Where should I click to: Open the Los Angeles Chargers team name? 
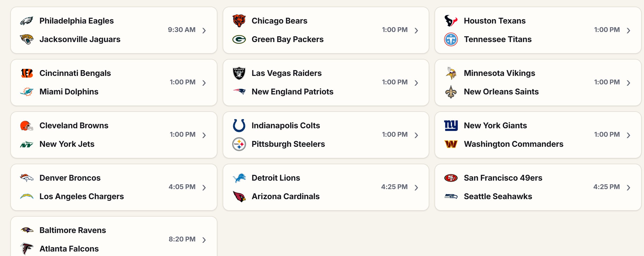[82, 196]
